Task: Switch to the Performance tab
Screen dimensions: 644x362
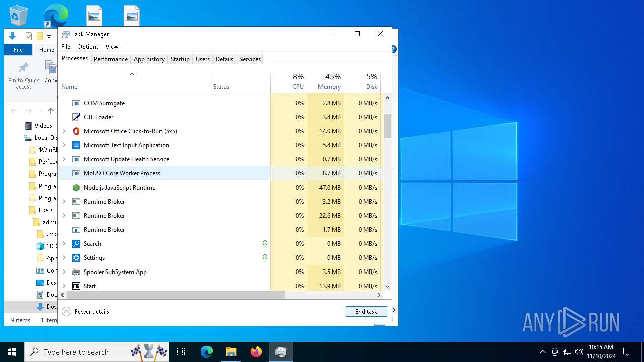Action: pos(111,59)
